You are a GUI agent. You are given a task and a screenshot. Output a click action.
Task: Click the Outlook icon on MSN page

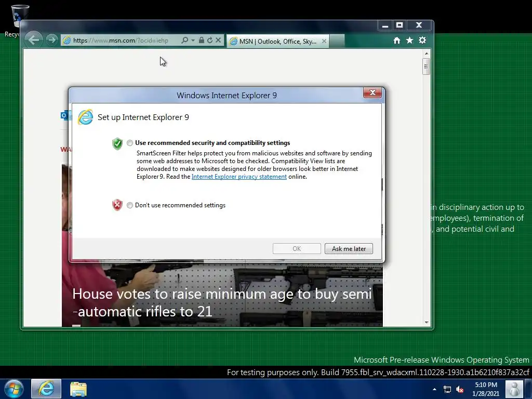pos(64,115)
